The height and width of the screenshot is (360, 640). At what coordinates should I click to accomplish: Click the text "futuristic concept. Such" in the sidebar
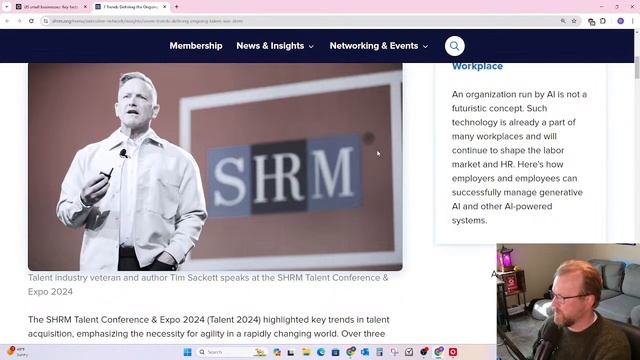tap(499, 108)
